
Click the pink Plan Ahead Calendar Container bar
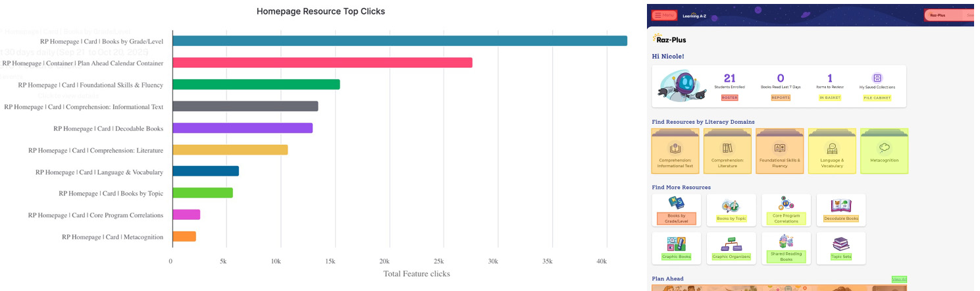[x=322, y=63]
